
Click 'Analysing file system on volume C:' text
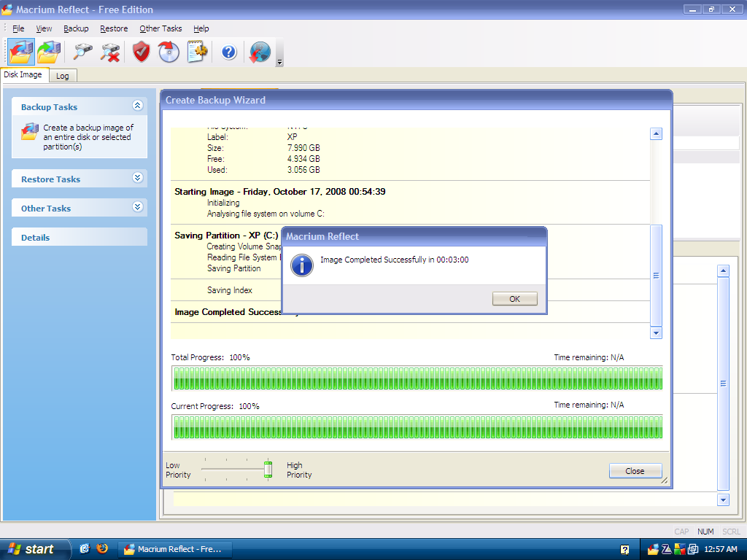point(266,214)
